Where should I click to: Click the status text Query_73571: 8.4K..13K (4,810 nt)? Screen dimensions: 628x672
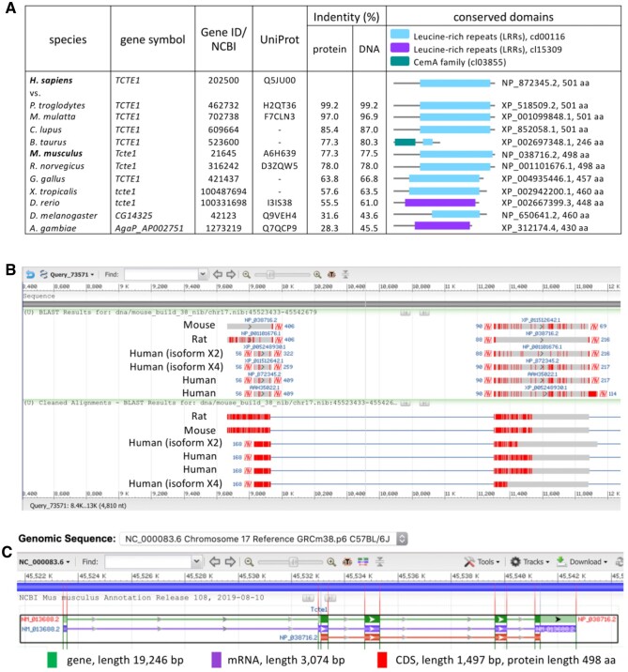[78, 505]
